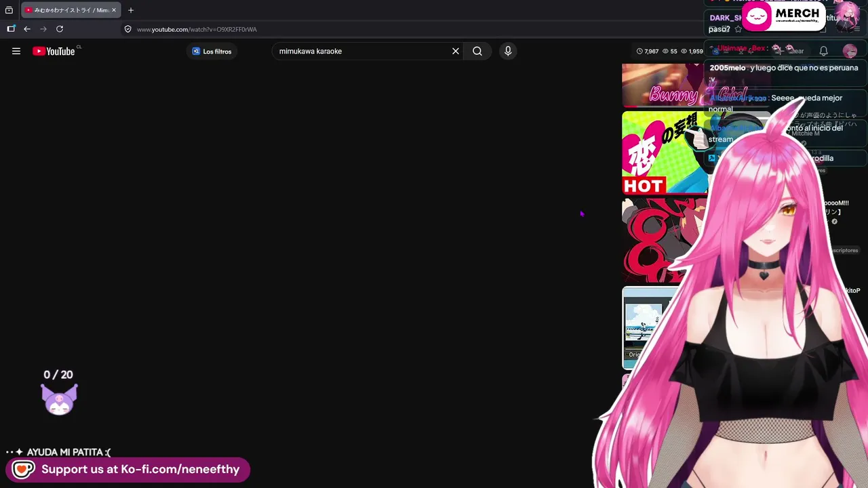
Task: Open a new browser tab
Action: (x=131, y=10)
